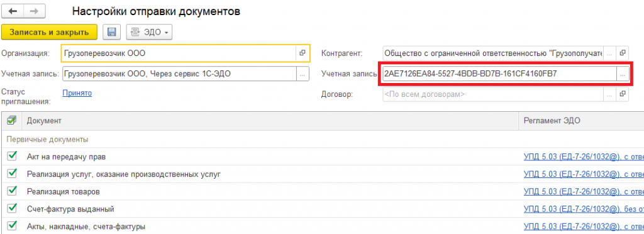Toggle Акты, накладные, счета-фактуры checkbox
Viewport: 644px width, 234px height.
pos(13,226)
